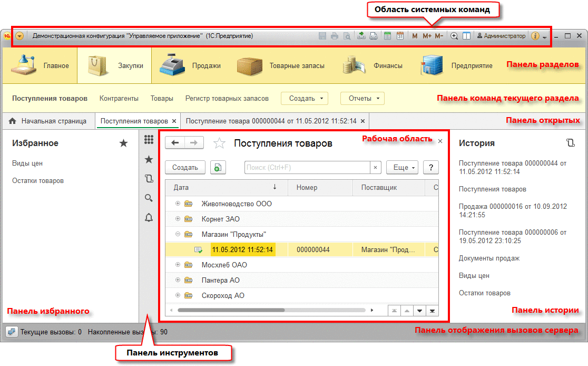Viewport: 588px width, 366px height.
Task: Click the M+ memory add button
Action: pyautogui.click(x=427, y=36)
